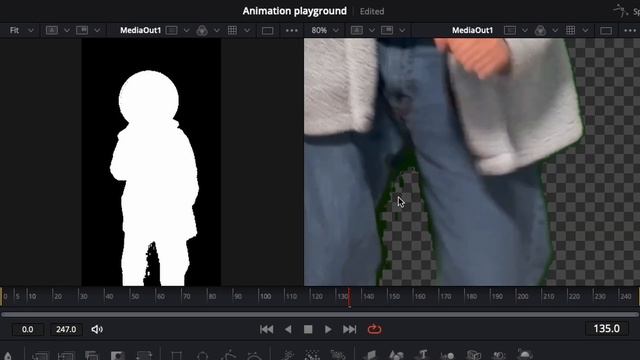
Task: Open the channel dropdown chevron in left viewer
Action: 187,30
